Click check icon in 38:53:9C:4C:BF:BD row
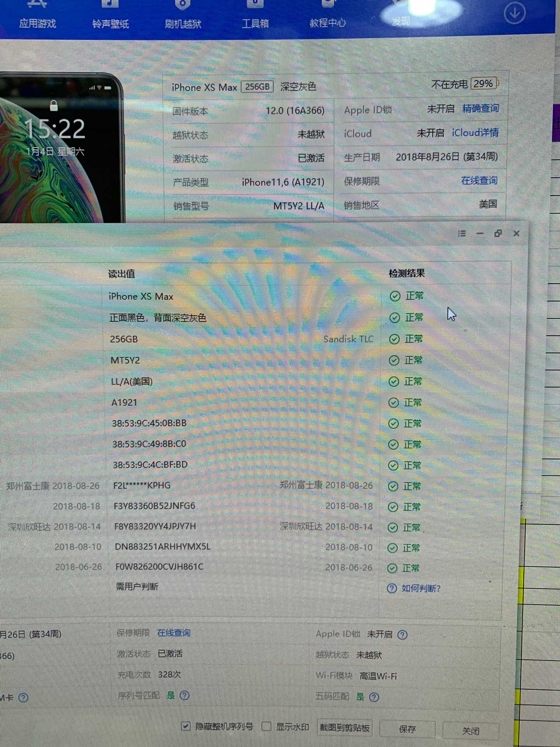 pos(393,465)
